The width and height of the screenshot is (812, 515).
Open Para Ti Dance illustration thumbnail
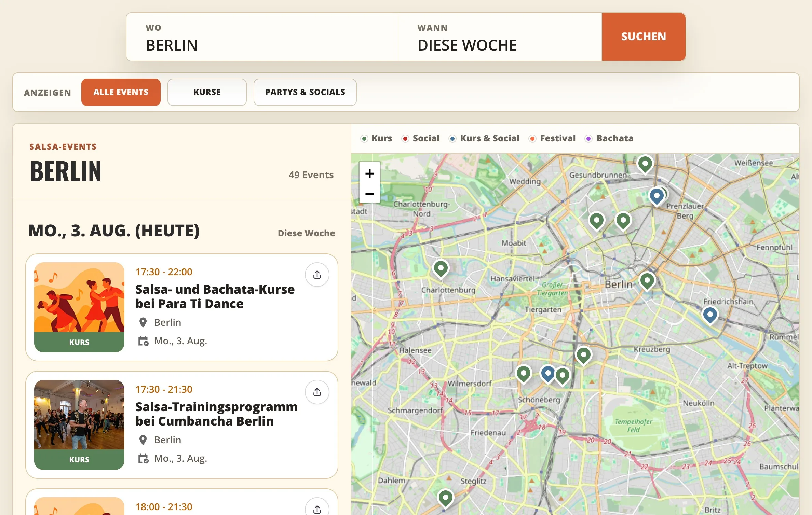pos(79,307)
